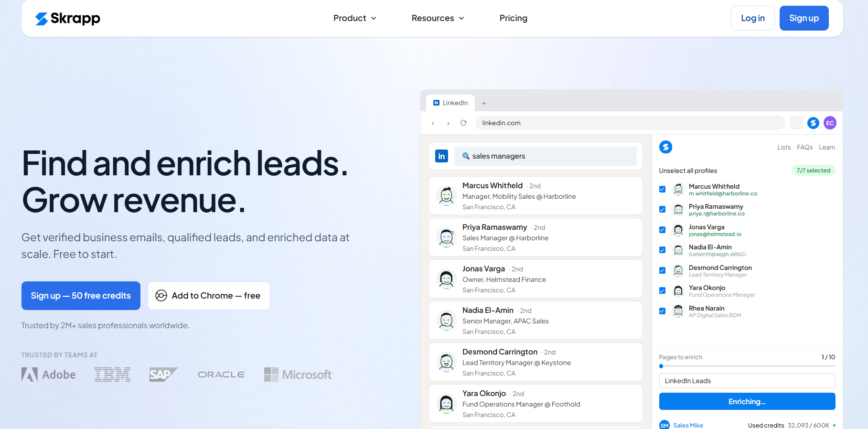The image size is (868, 429).
Task: Click Desmond Carrington name in search results
Action: pos(500,352)
